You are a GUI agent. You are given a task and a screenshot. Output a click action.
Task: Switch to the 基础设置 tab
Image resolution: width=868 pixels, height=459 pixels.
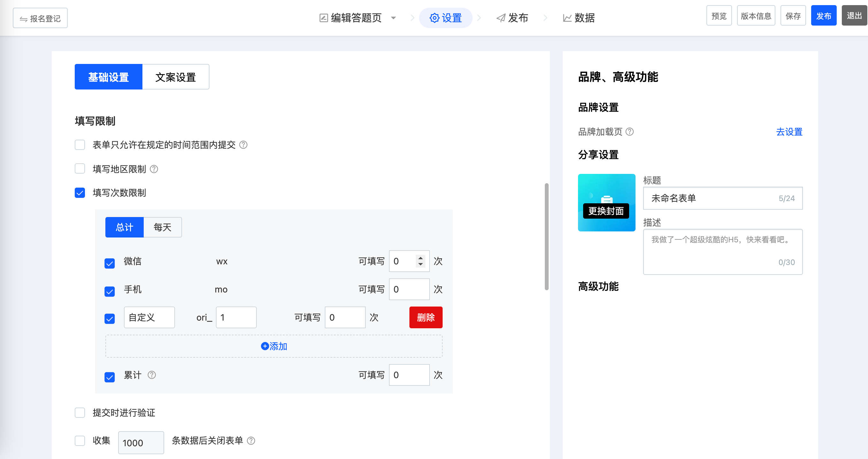[x=109, y=77]
